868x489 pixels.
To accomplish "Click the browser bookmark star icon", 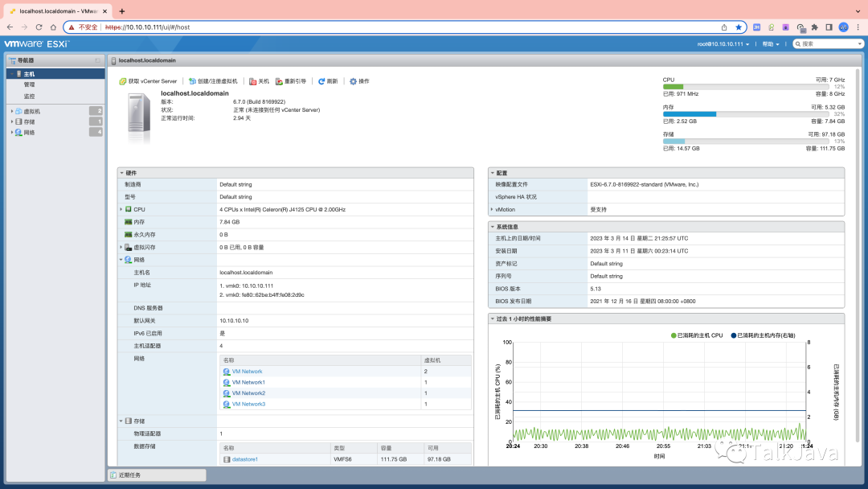I will (738, 27).
